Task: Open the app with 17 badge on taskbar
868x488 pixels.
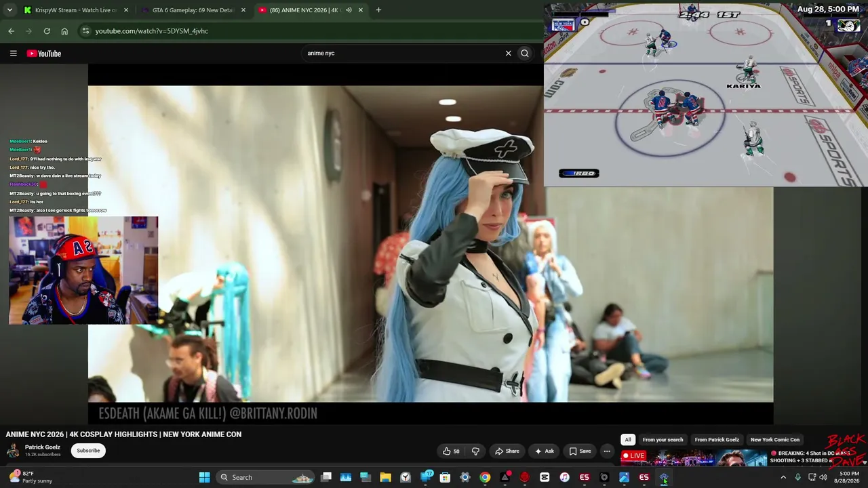Action: pyautogui.click(x=426, y=477)
